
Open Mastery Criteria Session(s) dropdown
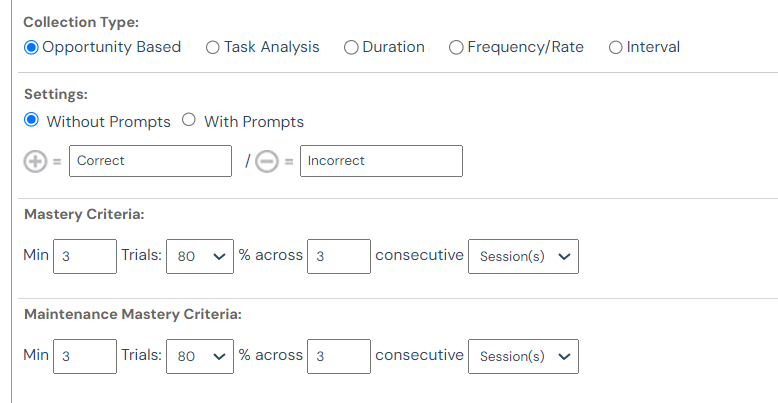[x=523, y=256]
